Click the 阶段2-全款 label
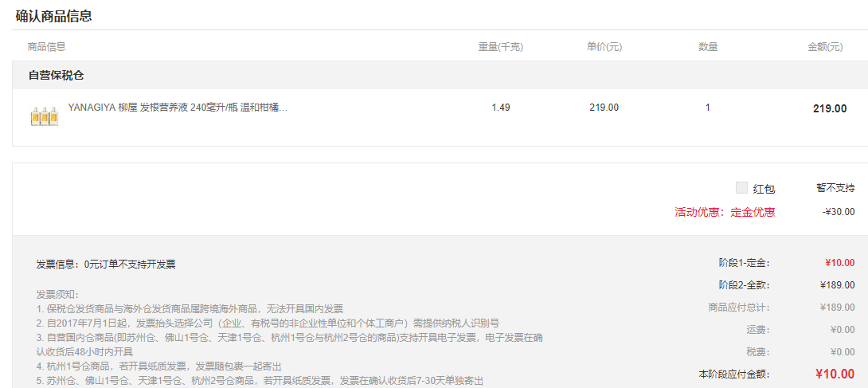Screen dimensions: 868x388 click(x=744, y=285)
